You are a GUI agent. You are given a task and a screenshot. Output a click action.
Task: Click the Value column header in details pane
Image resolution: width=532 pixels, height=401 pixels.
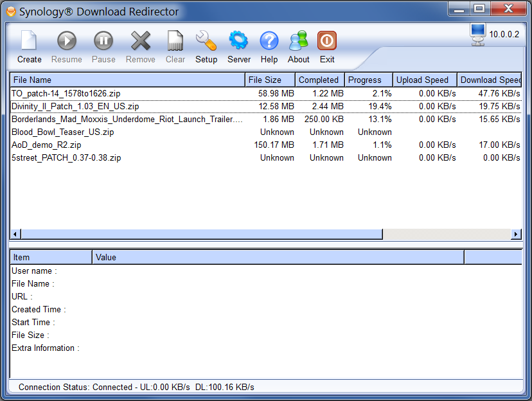pos(278,257)
